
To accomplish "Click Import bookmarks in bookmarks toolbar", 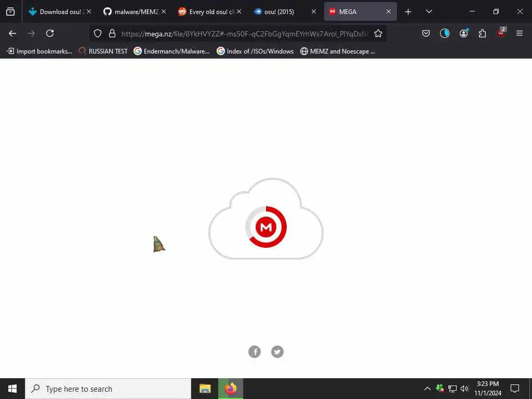I will [39, 51].
